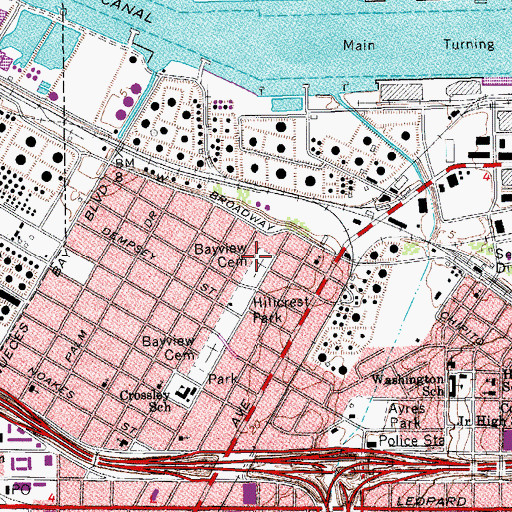The image size is (512, 512).
Task: Click the Bayview Cem label near Crossley Sch
Action: tap(168, 348)
